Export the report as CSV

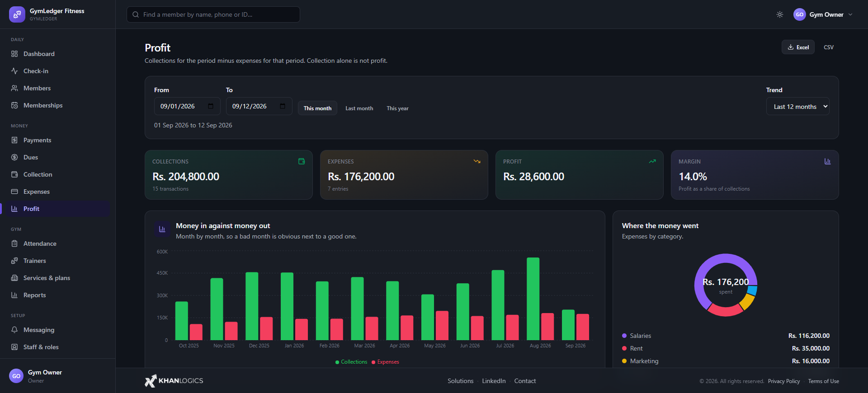pyautogui.click(x=829, y=47)
